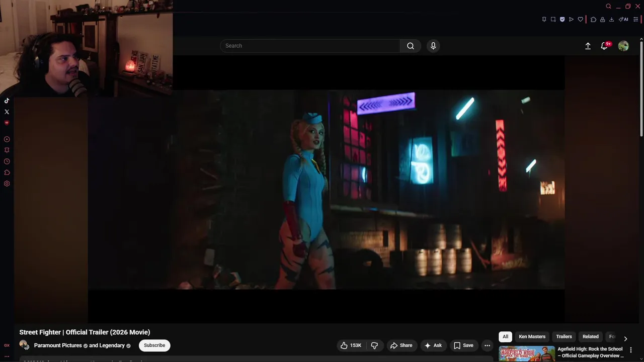644x362 pixels.
Task: Open the Easy Setup sliders menu
Action: pyautogui.click(x=635, y=20)
